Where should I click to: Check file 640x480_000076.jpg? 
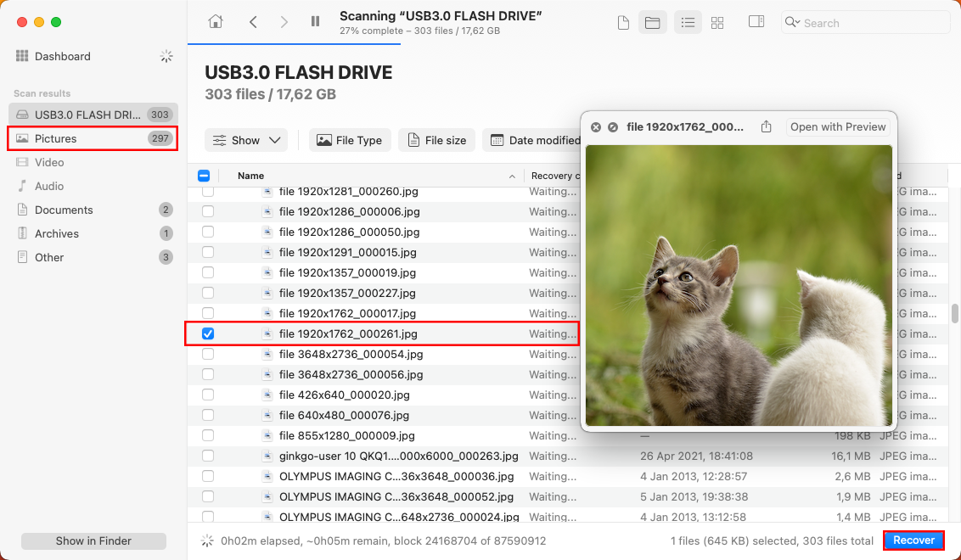pos(208,415)
